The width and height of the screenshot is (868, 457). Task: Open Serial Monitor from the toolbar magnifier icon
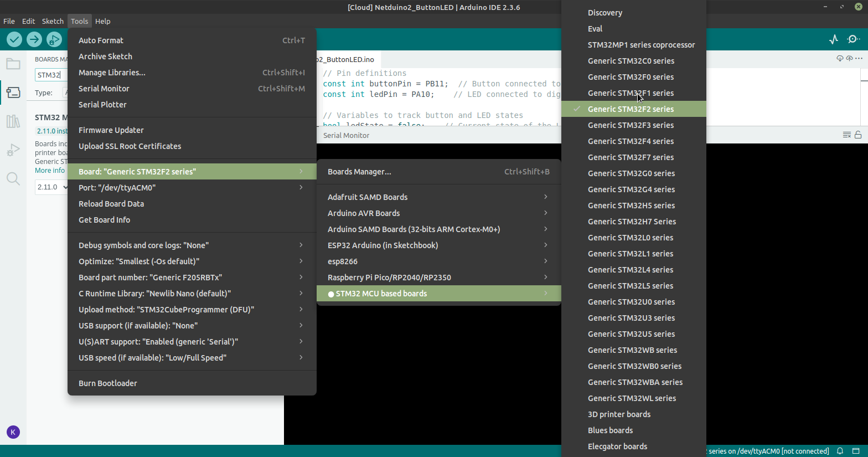coord(854,39)
